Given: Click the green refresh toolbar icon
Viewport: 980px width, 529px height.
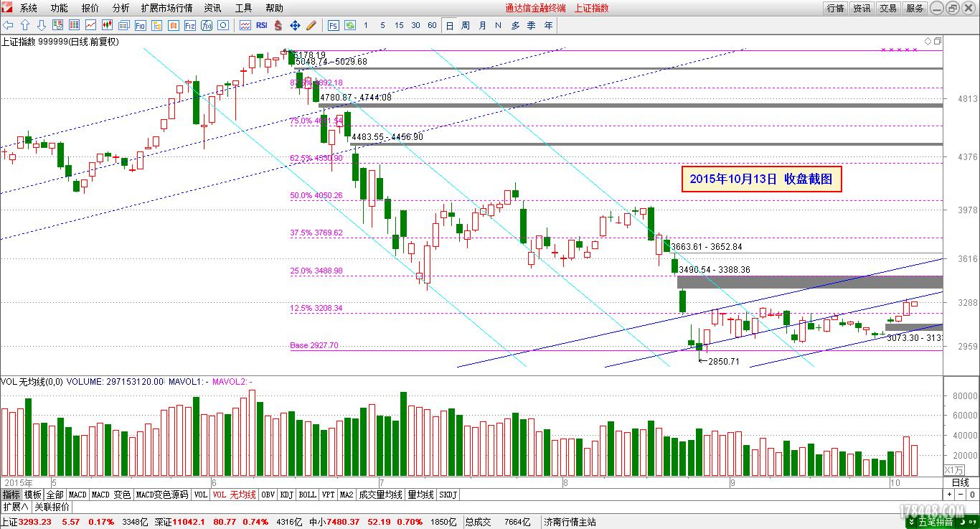Looking at the screenshot, I should [350, 25].
